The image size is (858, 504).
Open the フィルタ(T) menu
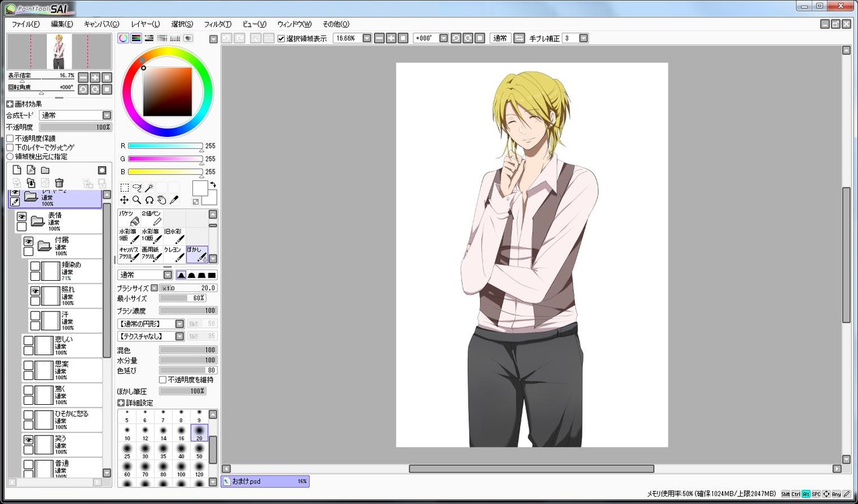217,24
